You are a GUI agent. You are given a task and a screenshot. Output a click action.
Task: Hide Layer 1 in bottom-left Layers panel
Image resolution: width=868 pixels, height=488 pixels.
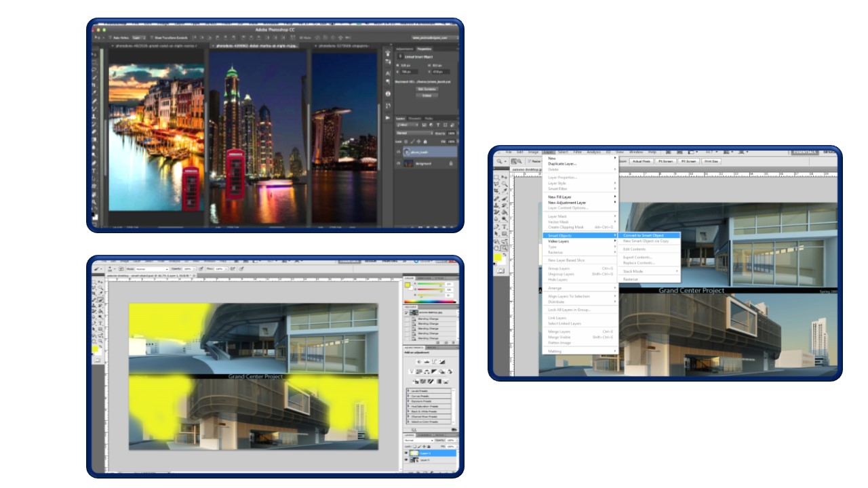pos(406,453)
